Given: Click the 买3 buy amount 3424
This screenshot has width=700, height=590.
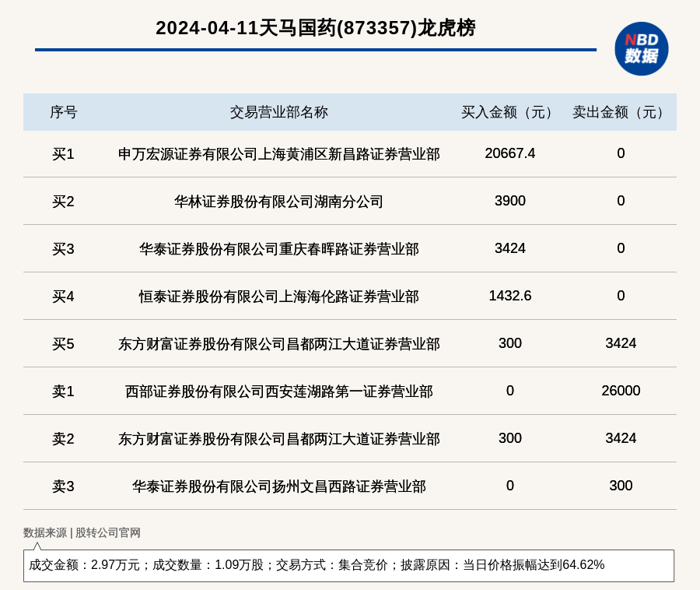Looking at the screenshot, I should 509,248.
